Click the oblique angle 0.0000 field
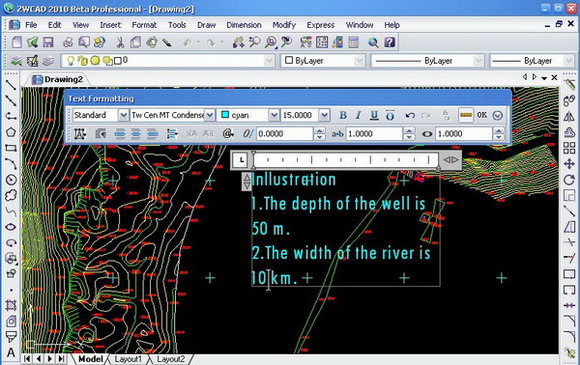This screenshot has width=580, height=365. tap(285, 134)
